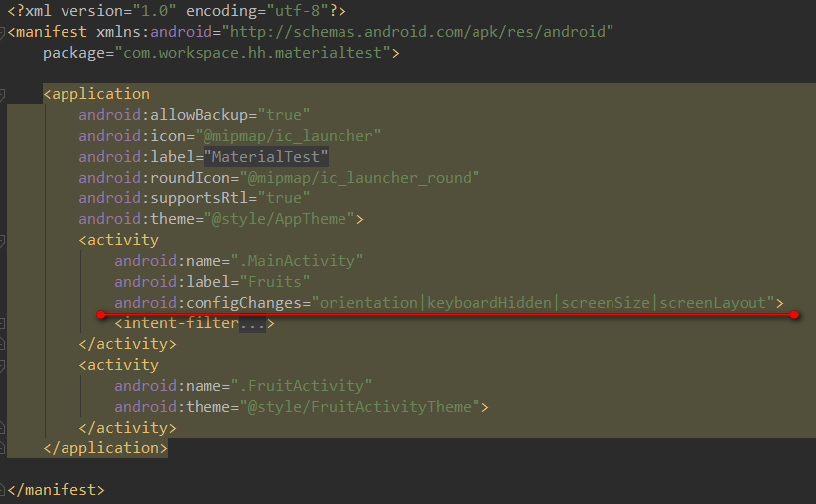
Task: Click the package value com.workspace.hh.materialtest
Action: 253,53
